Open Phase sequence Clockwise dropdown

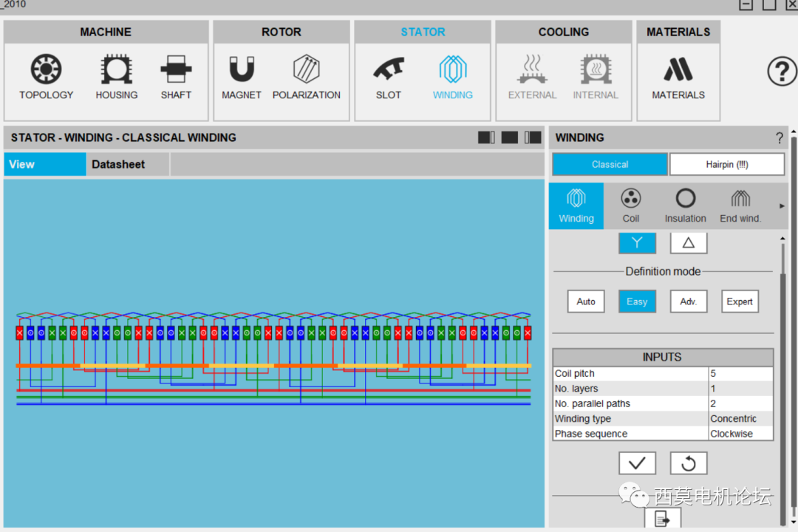coord(741,434)
